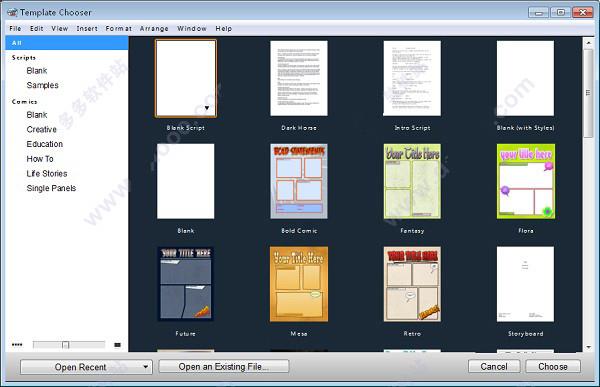Click the Retro caption label
Screen dimensions: 600x387
(x=412, y=333)
